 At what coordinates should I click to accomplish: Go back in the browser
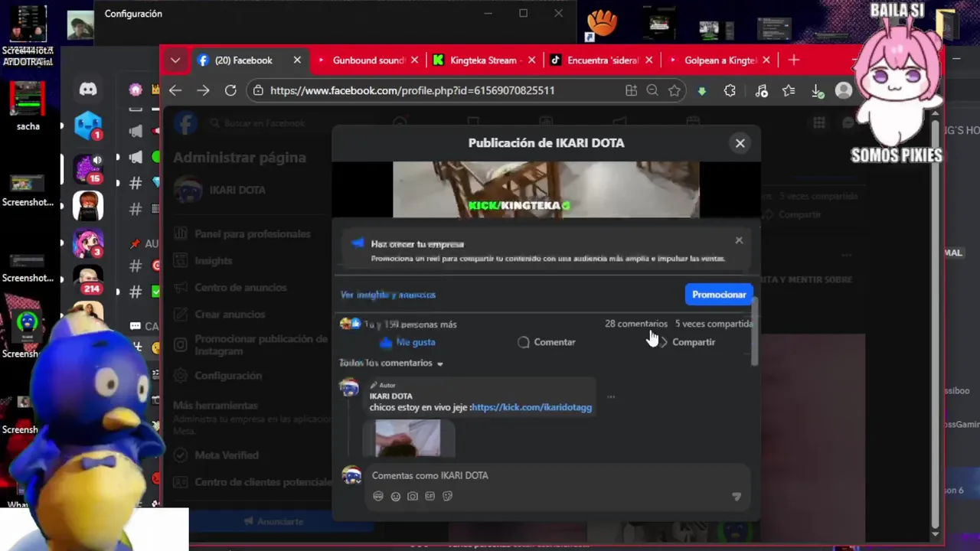175,90
